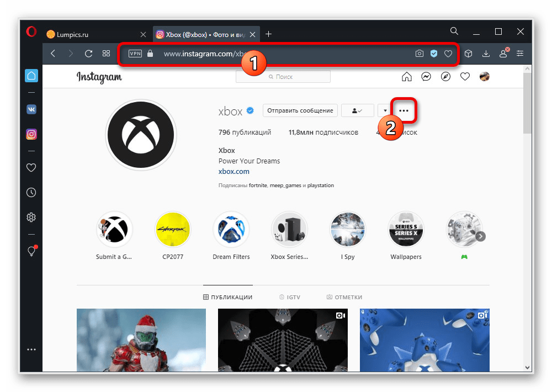
Task: Click the Instagram logo
Action: click(x=99, y=77)
